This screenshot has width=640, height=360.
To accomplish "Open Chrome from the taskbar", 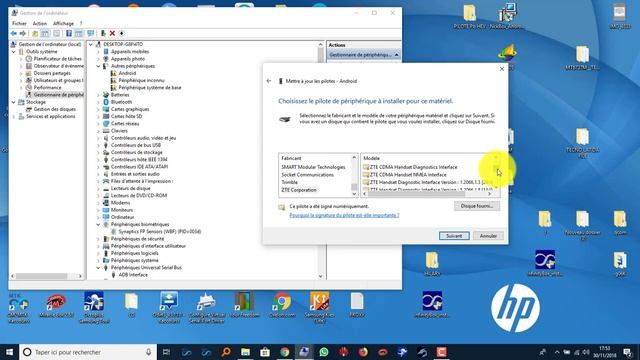I will [x=284, y=352].
